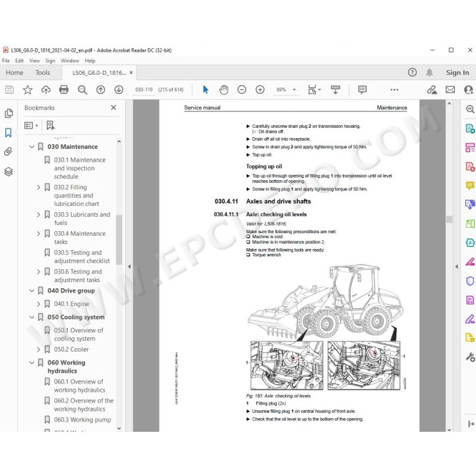Click bookmarks panel scroll down arrow
This screenshot has height=476, width=476.
119,428
